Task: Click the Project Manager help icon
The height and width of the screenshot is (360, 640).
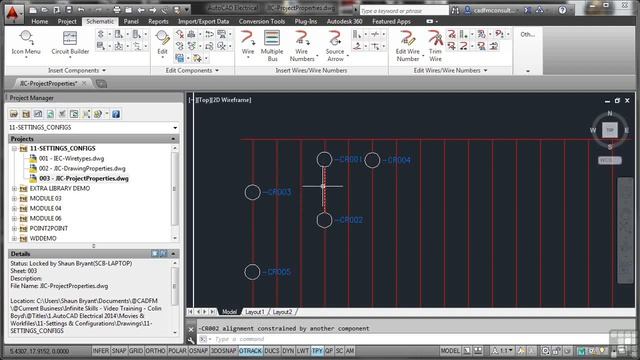Action: coord(116,114)
